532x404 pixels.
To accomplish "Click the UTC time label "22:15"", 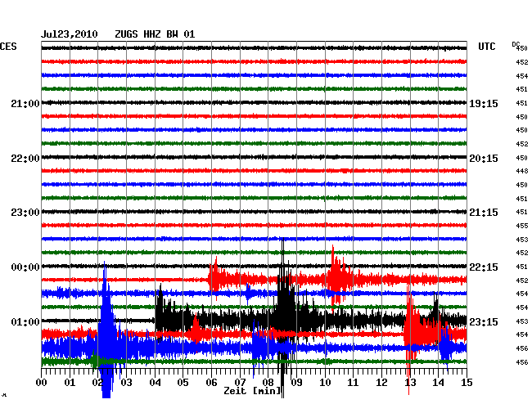I will click(484, 267).
